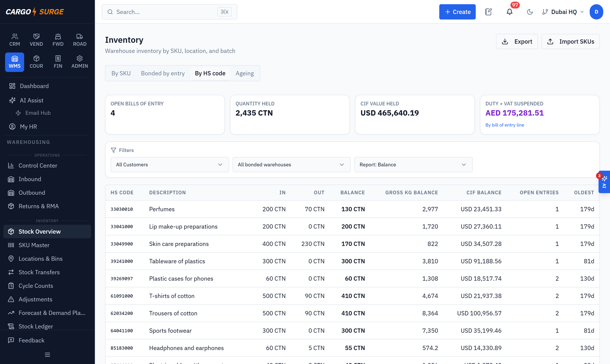The width and height of the screenshot is (610, 364).
Task: Open By bill of entry line link
Action: click(x=505, y=125)
